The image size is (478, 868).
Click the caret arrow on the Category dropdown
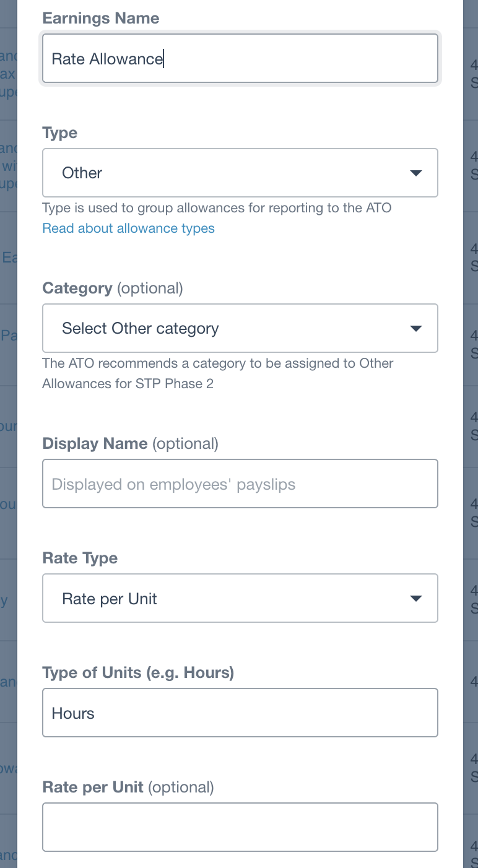[416, 329]
